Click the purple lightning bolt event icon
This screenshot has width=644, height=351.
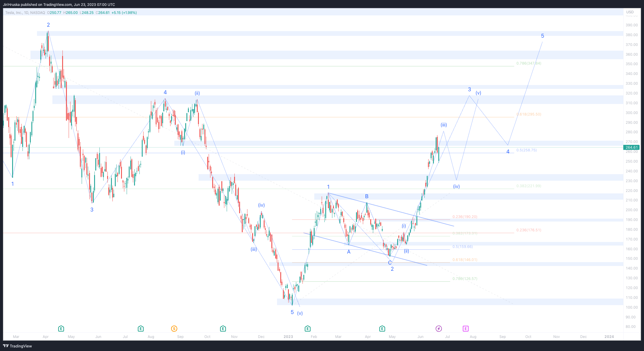click(439, 328)
